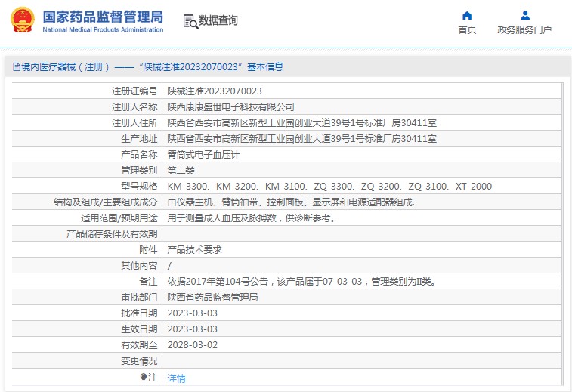Click the 结构及组成/主要组成成分 label
This screenshot has height=392, width=572.
pos(106,202)
